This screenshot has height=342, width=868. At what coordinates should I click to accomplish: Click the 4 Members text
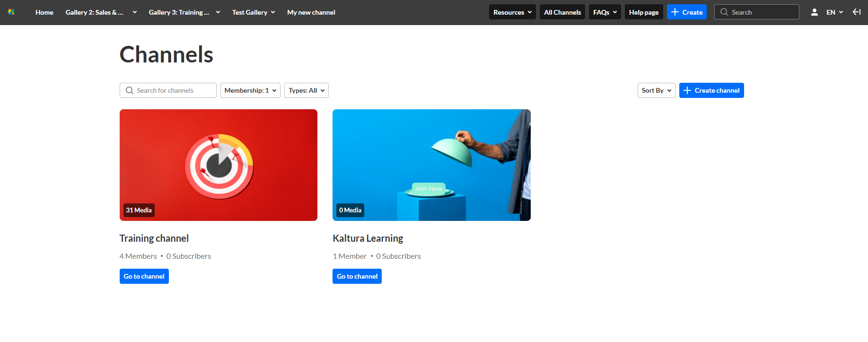138,256
